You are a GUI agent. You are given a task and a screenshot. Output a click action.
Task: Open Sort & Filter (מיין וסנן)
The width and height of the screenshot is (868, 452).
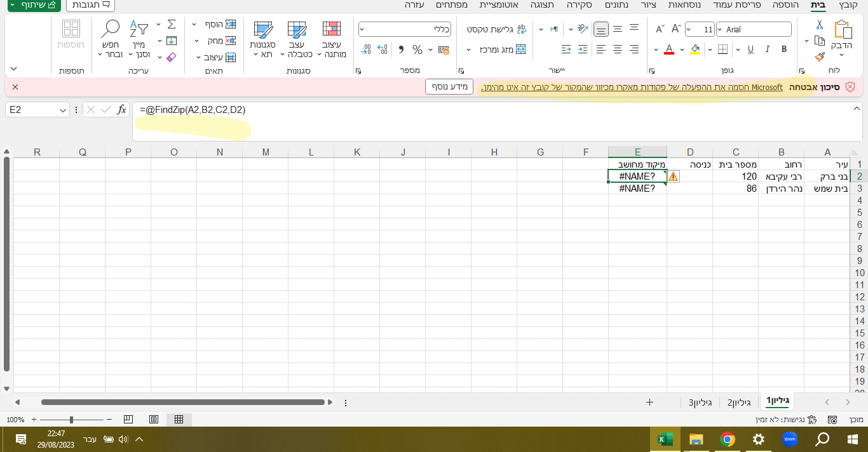point(139,39)
